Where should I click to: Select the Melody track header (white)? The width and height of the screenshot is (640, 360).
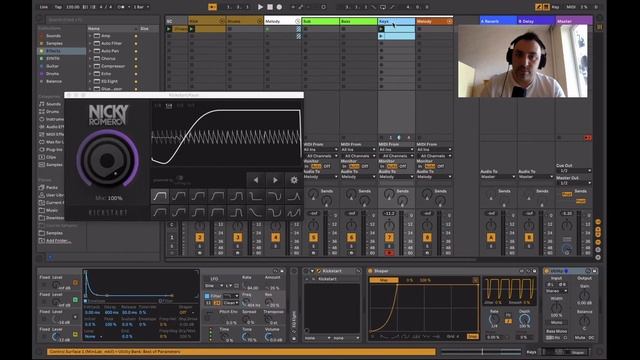[x=282, y=21]
